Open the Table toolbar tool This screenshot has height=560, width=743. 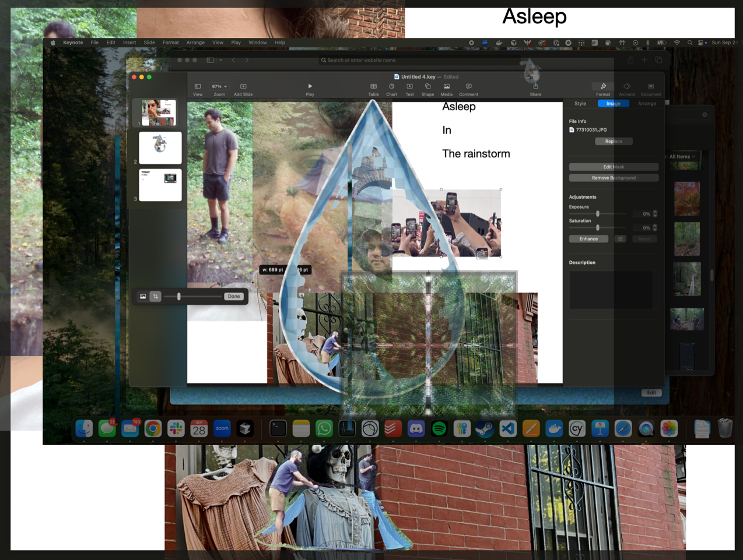pyautogui.click(x=373, y=89)
